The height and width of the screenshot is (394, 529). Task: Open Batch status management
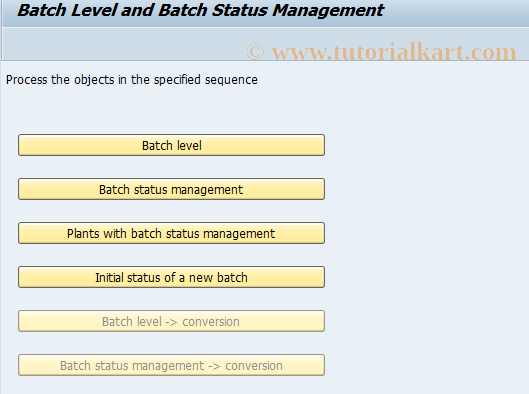[171, 189]
